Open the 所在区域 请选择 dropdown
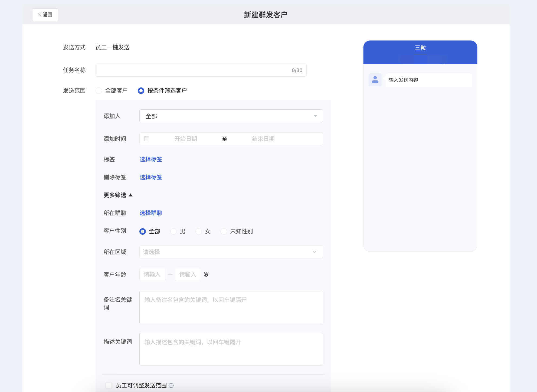Image resolution: width=537 pixels, height=392 pixels. tap(231, 252)
